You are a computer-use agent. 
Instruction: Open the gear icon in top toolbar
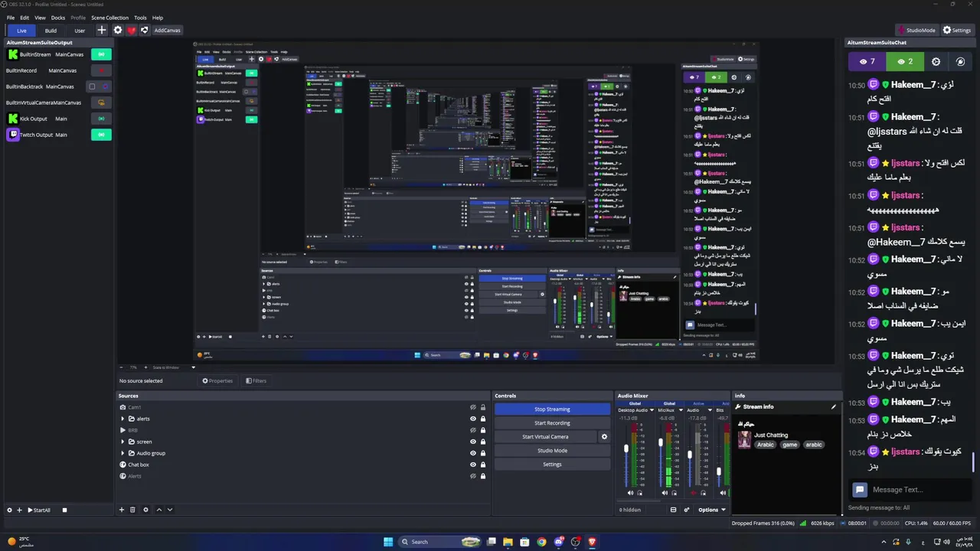coord(118,30)
